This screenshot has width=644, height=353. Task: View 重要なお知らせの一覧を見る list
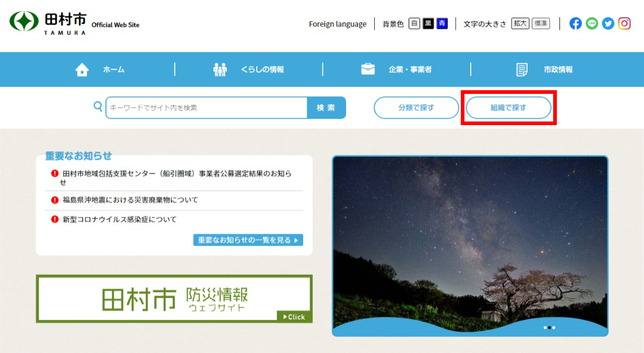coord(248,240)
